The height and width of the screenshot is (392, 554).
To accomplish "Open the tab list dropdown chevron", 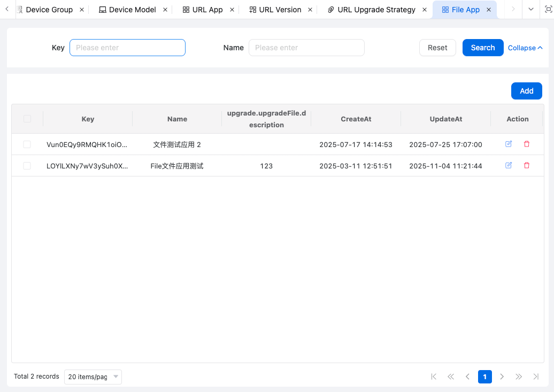I will [531, 10].
